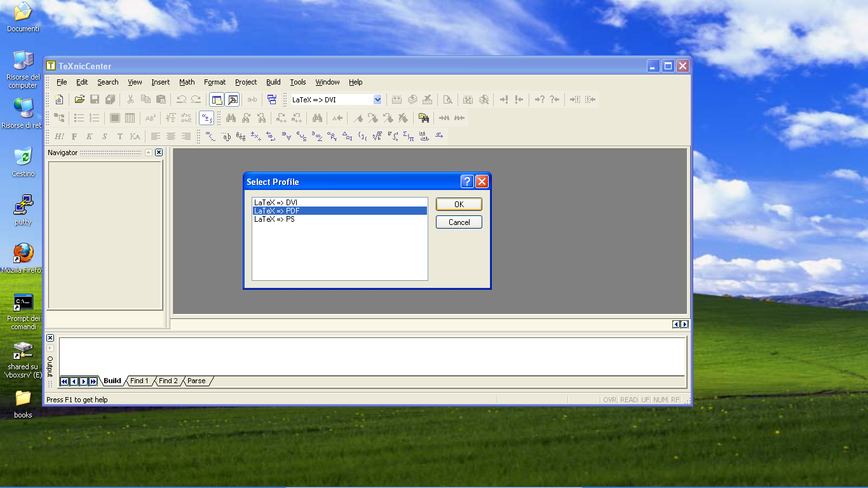Viewport: 868px width, 488px height.
Task: Close the Navigator pane with its X
Action: point(159,152)
